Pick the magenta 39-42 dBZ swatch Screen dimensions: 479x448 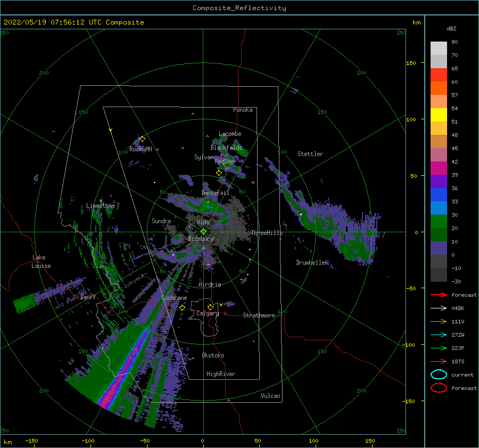(439, 168)
